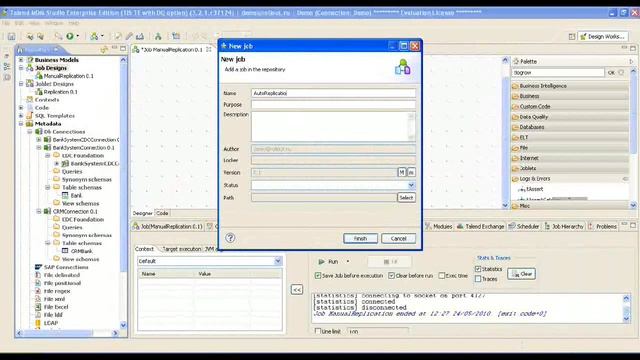This screenshot has height=360, width=640.
Task: Click the Bank table schema icon
Action: click(65, 196)
